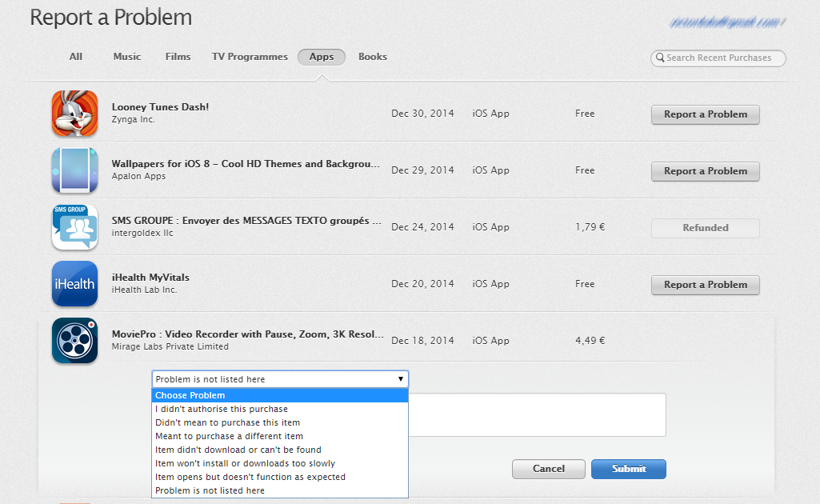Click the Refunded button for SMS GROUPE
Viewport: 820px width, 504px height.
tap(705, 228)
